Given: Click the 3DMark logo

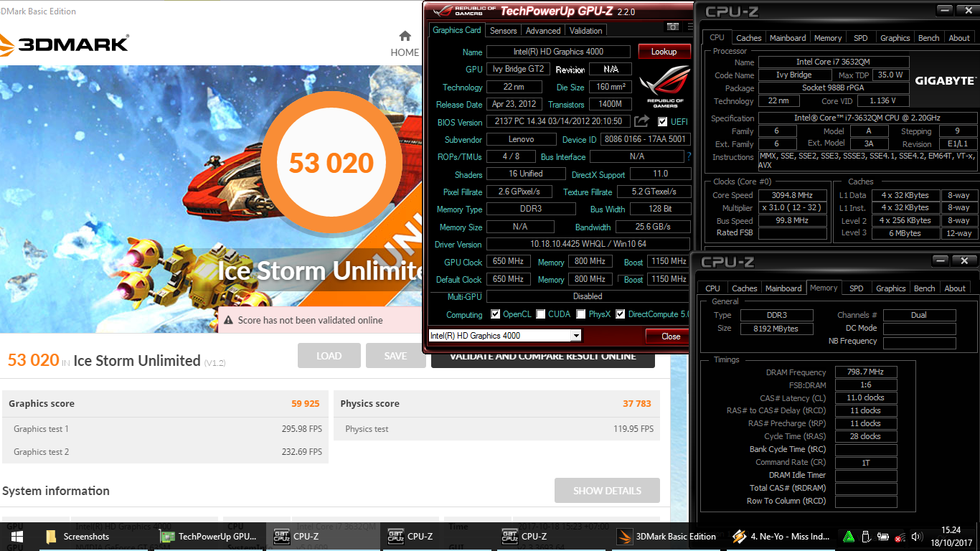Looking at the screenshot, I should click(65, 43).
